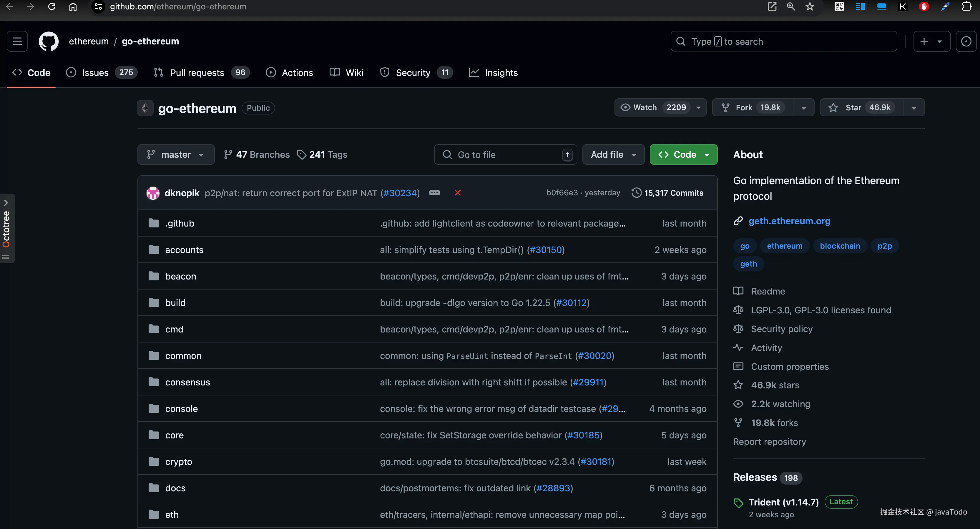Open the master branch dropdown
Screen dimensions: 980x529
coord(176,154)
